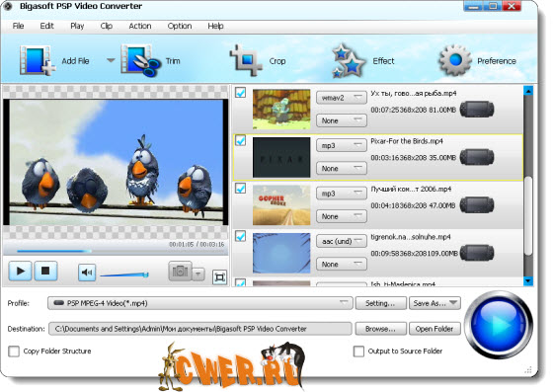Select the Crop tool icon
The image size is (553, 392).
246,60
